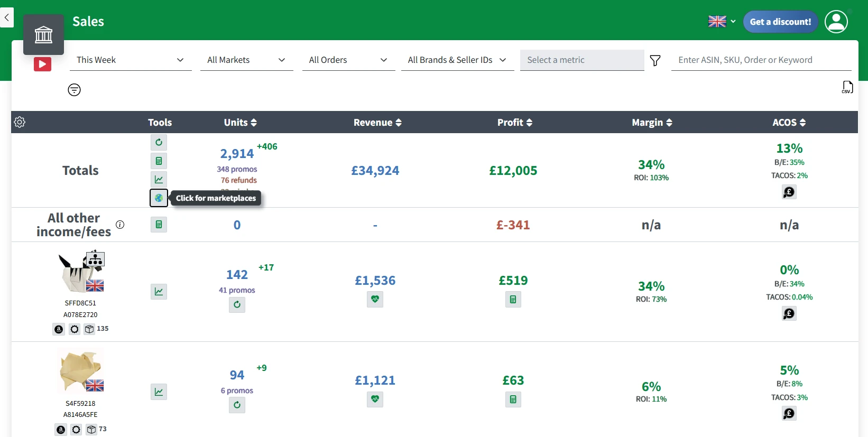Image resolution: width=868 pixels, height=437 pixels.
Task: Click the globe marketplaces icon in Totals
Action: point(159,198)
